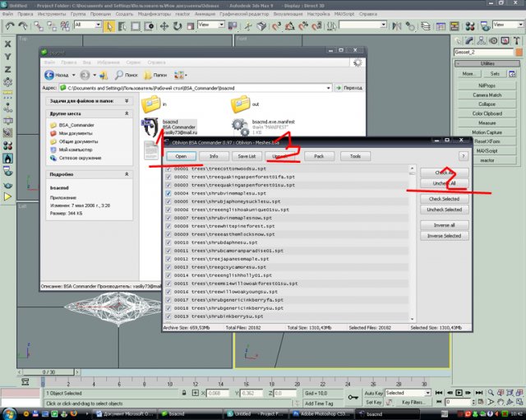Open reference coordinate 'View' dropdown
The height and width of the screenshot is (420, 526).
221,25
